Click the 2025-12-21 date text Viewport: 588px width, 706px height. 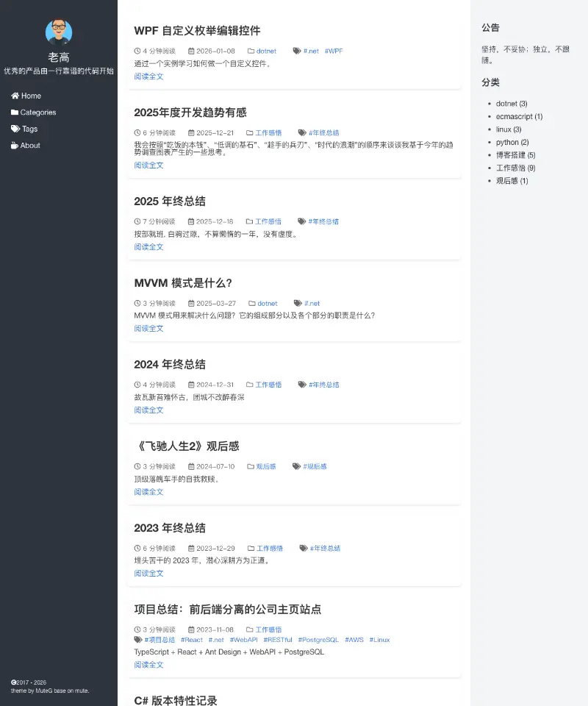click(215, 133)
